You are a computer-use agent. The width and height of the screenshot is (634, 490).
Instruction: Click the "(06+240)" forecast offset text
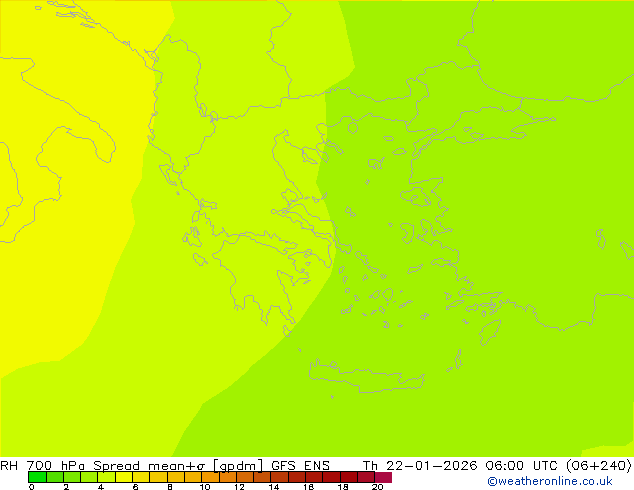[x=598, y=465]
